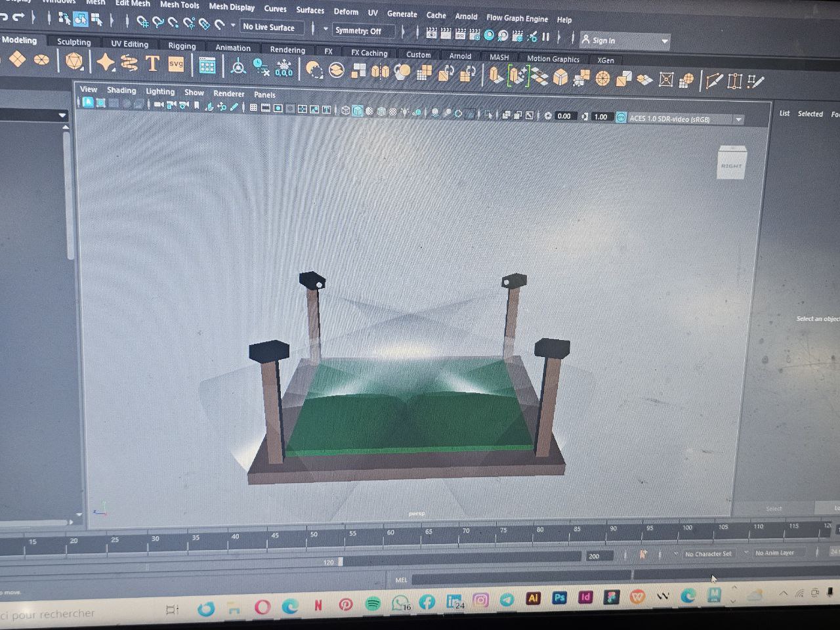This screenshot has width=840, height=630.
Task: Switch to the MASH shelf tab
Action: (x=499, y=57)
